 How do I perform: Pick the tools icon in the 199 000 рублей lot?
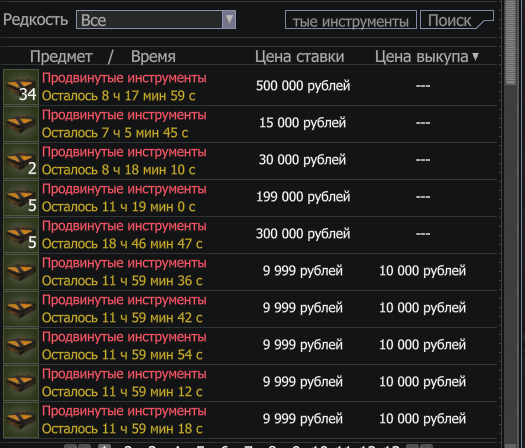click(x=21, y=198)
